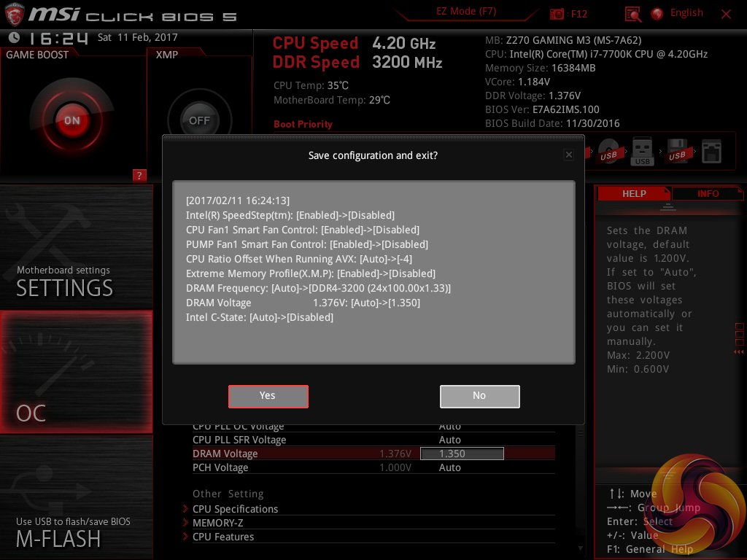Image resolution: width=747 pixels, height=560 pixels.
Task: Select the DRAM Voltage row
Action: coord(373,454)
